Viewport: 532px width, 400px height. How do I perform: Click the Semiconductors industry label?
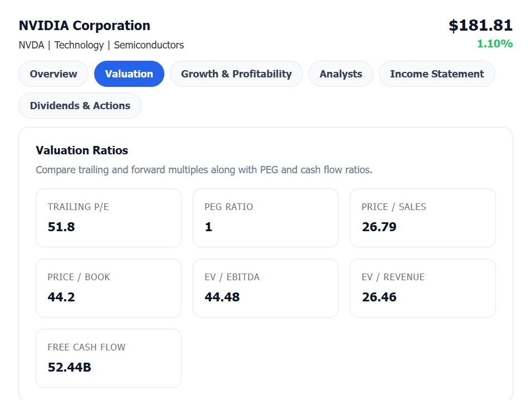[149, 45]
